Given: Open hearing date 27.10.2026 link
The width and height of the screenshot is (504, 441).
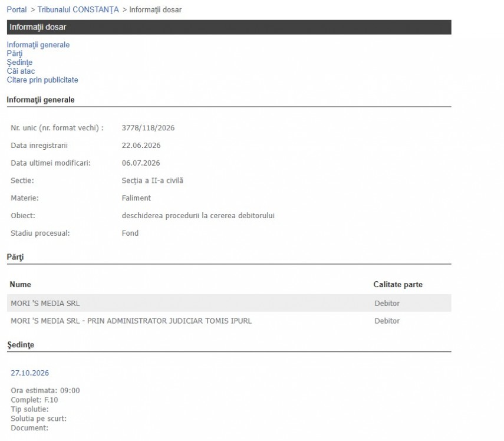Looking at the screenshot, I should (x=30, y=373).
